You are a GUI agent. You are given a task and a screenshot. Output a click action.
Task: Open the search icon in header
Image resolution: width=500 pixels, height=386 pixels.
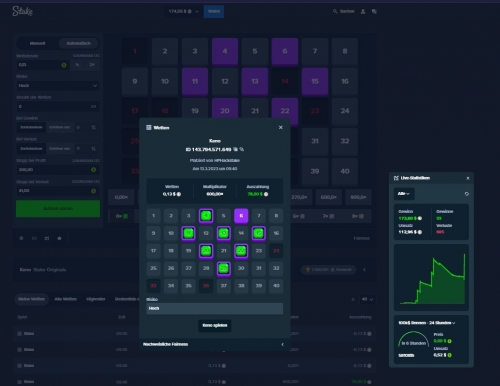tap(335, 11)
